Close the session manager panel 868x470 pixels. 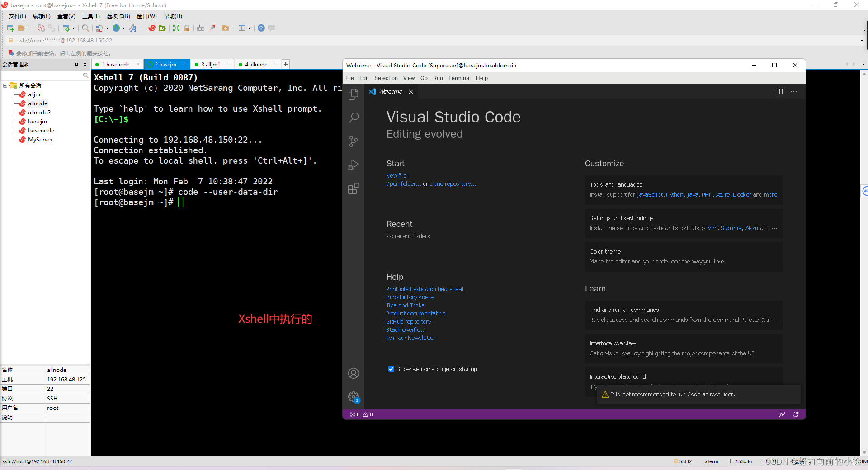(x=85, y=65)
